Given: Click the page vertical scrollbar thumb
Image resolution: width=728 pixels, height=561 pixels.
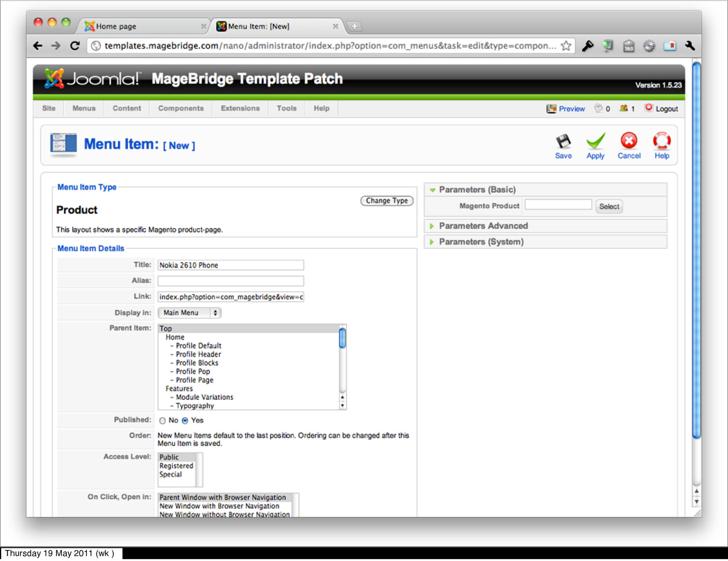Looking at the screenshot, I should (x=697, y=250).
